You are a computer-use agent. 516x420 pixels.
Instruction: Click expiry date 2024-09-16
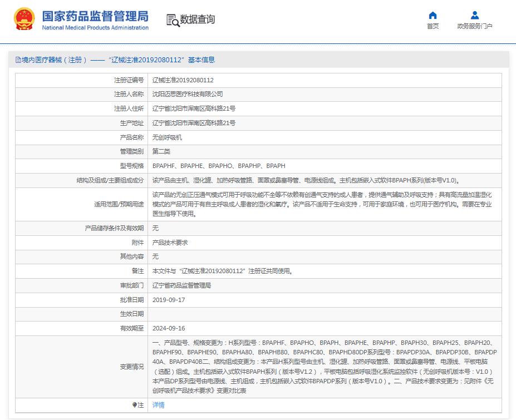[169, 328]
